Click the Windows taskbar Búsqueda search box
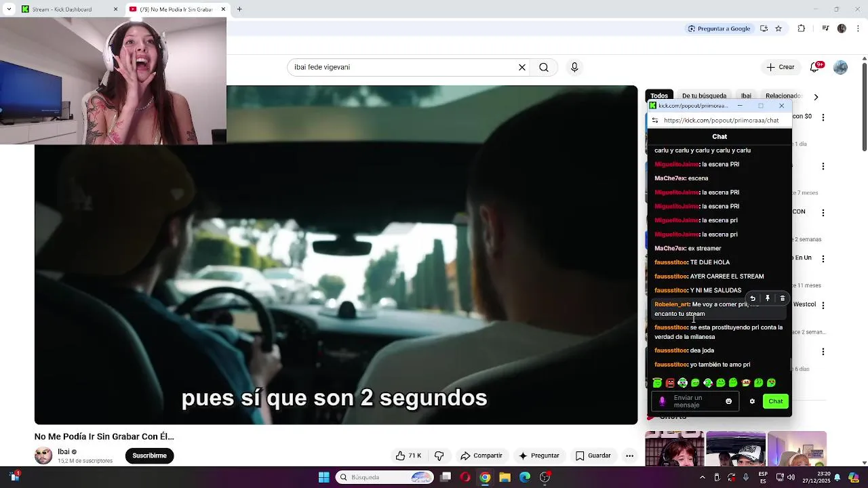This screenshot has height=488, width=868. point(385,477)
